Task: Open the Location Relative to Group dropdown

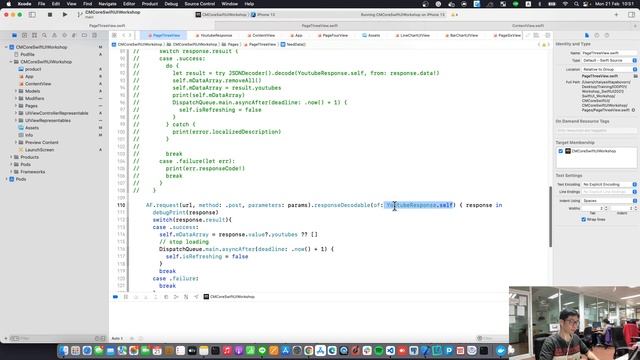Action: (x=609, y=69)
